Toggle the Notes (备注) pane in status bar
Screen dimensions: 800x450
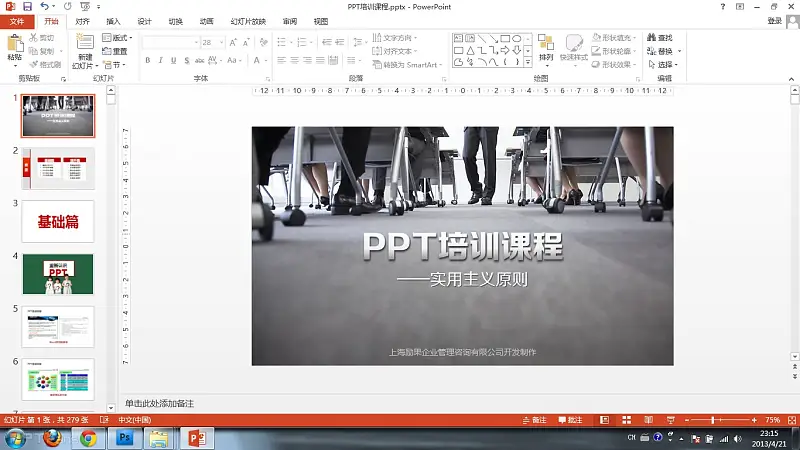(x=534, y=420)
